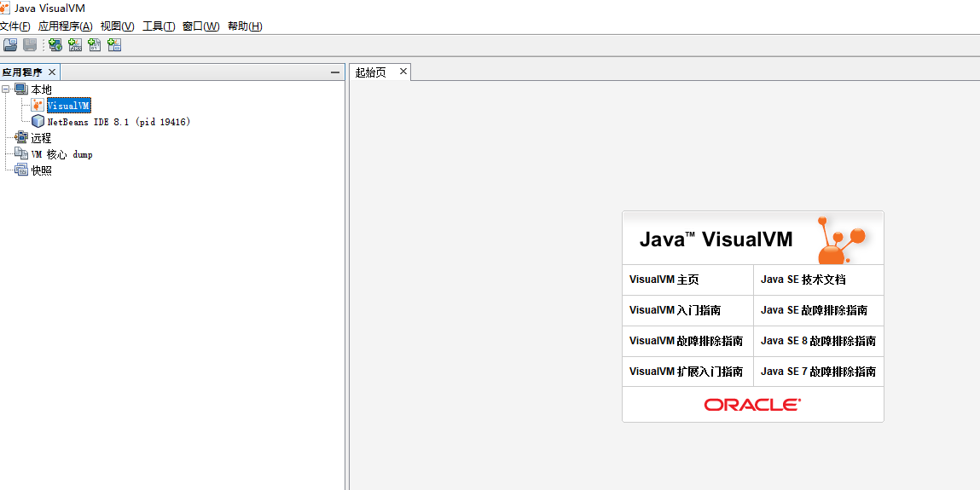Viewport: 980px width, 490px height.
Task: Click the computer icon beside 本地
Action: (x=21, y=89)
